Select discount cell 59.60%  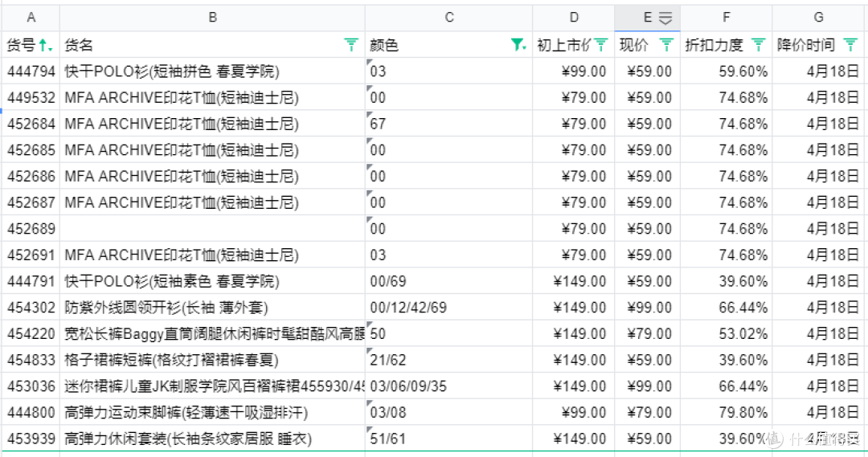click(x=727, y=71)
